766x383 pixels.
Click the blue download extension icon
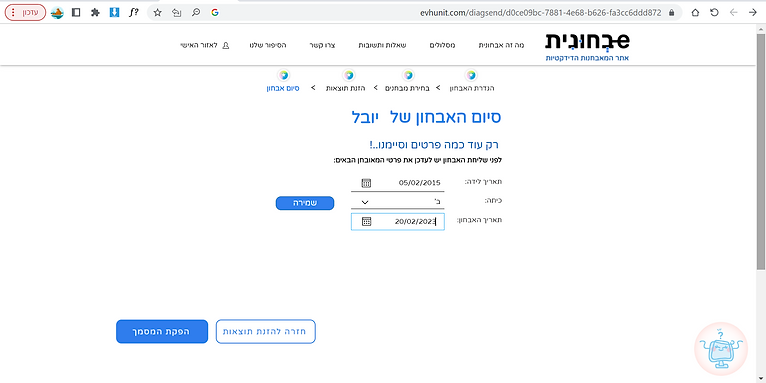pyautogui.click(x=114, y=13)
